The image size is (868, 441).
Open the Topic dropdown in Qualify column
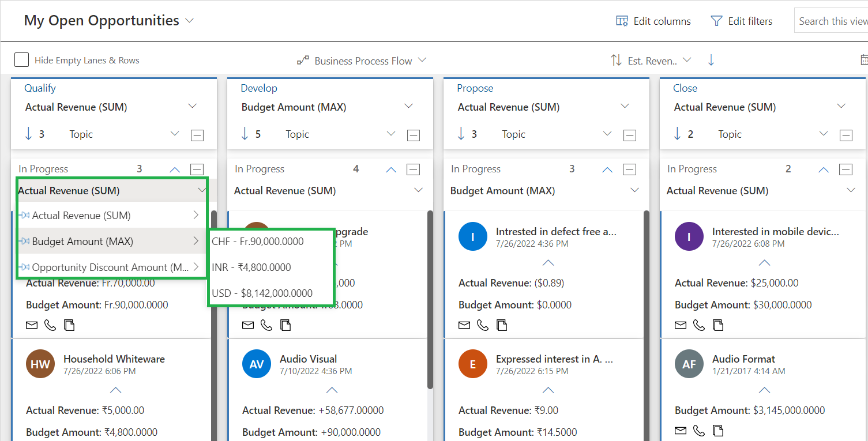(x=175, y=134)
